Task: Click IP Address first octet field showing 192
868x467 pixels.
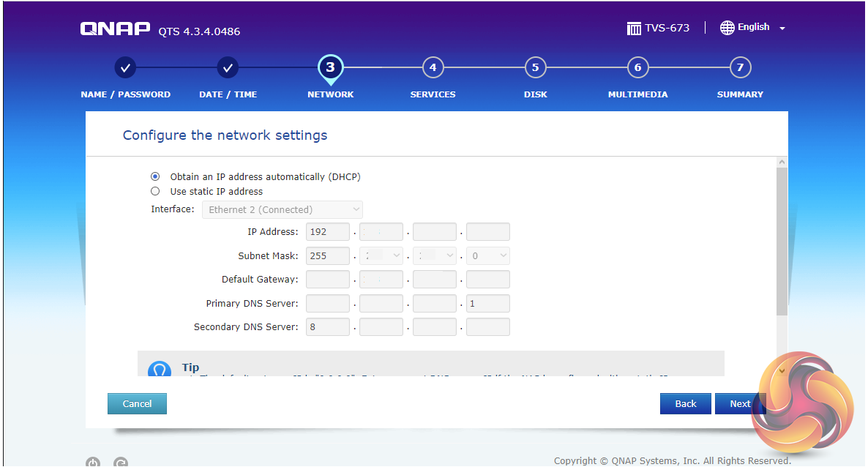Action: pyautogui.click(x=328, y=232)
